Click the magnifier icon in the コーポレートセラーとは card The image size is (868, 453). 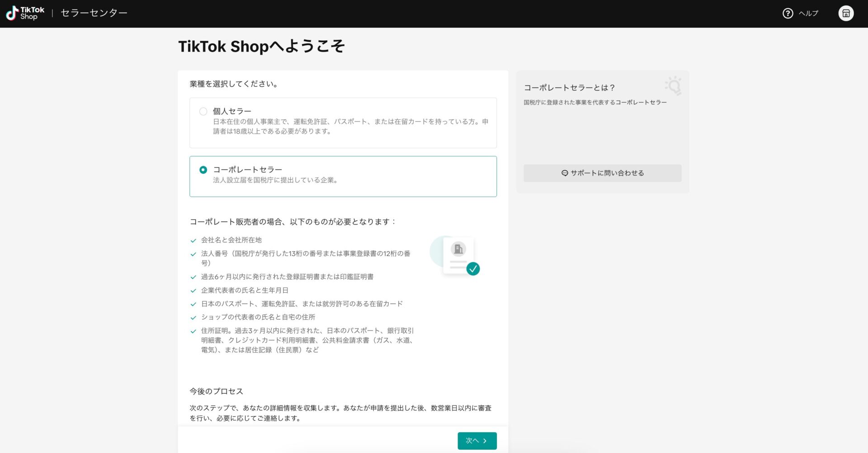coord(672,86)
